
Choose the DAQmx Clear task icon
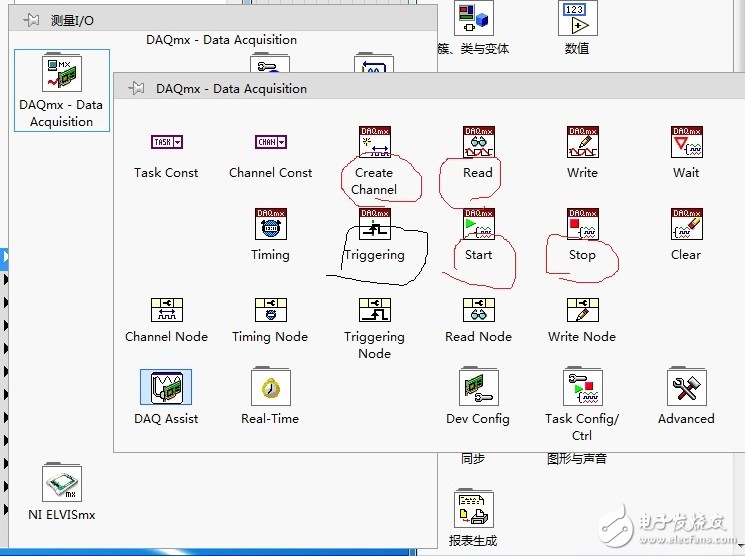(x=687, y=224)
